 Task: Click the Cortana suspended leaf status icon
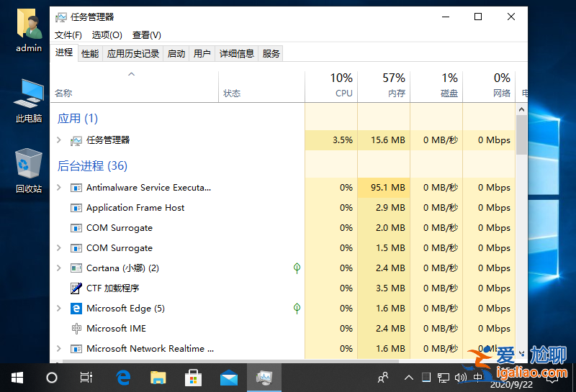pyautogui.click(x=297, y=268)
